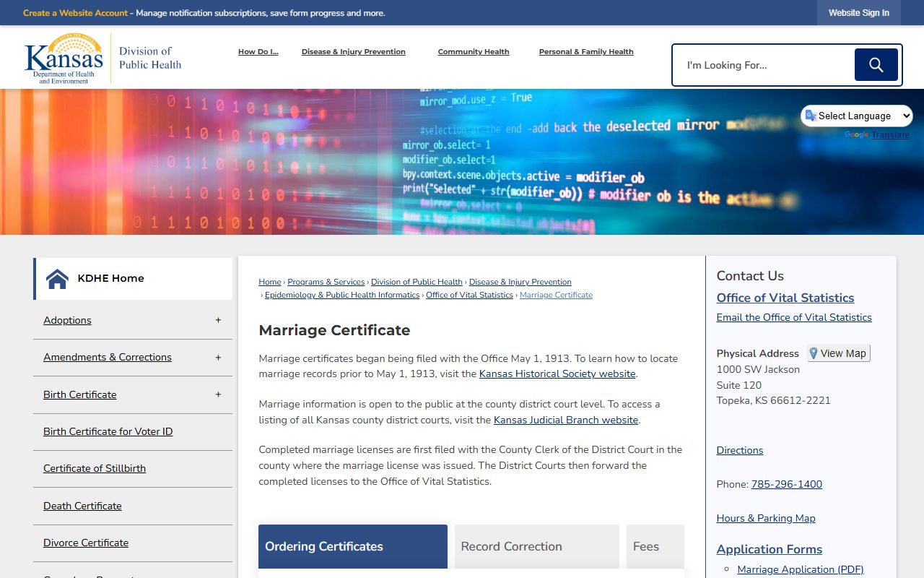924x578 pixels.
Task: Click Create a Website Account link
Action: pyautogui.click(x=75, y=13)
